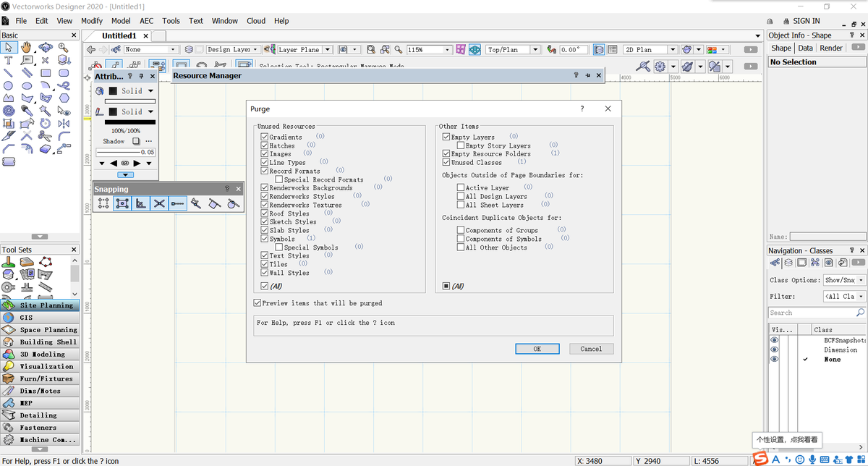
Task: Open the 2D Plan render mode dropdown
Action: click(x=650, y=49)
